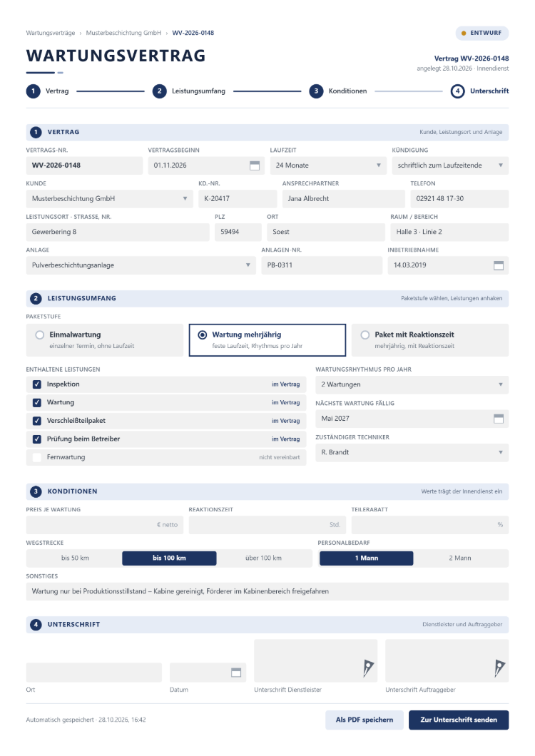Go to step 2 Leistungsumfang in stepper

coord(188,91)
